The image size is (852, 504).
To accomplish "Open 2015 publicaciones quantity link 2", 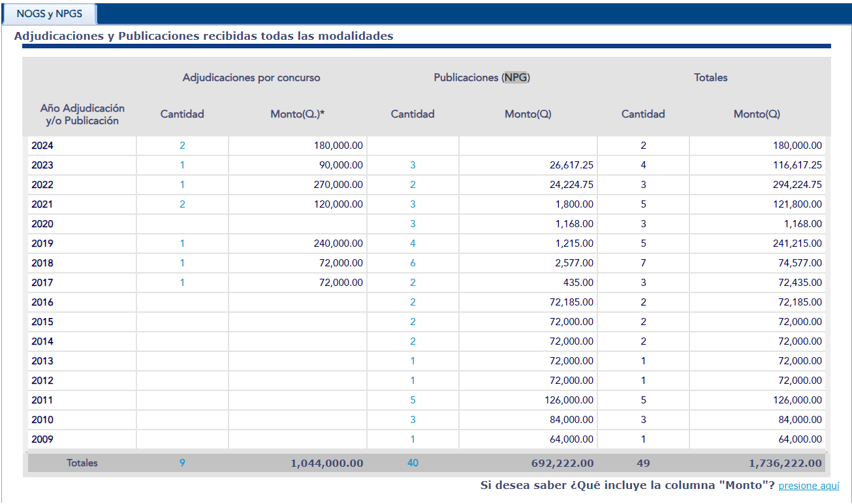I will coord(413,322).
